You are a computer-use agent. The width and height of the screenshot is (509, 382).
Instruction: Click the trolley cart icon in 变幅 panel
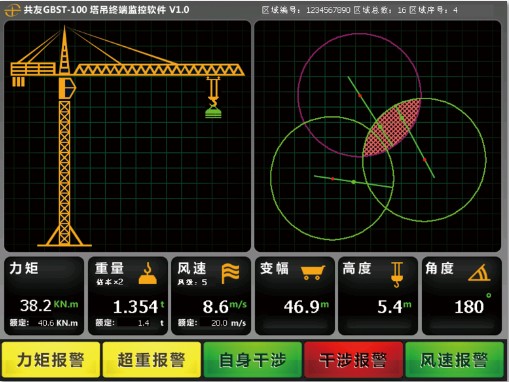click(313, 272)
